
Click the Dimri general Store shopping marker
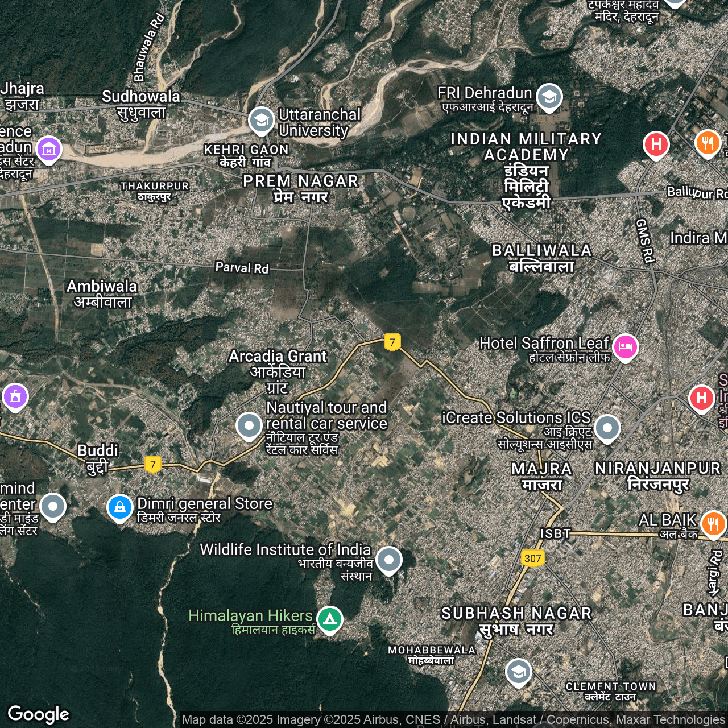[x=120, y=507]
